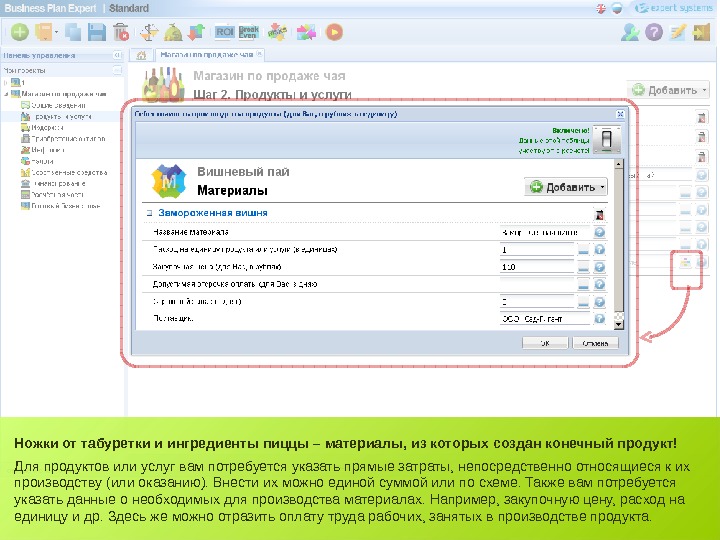The width and height of the screenshot is (720, 540).
Task: Close the Материалы dialog with X
Action: pyautogui.click(x=620, y=114)
